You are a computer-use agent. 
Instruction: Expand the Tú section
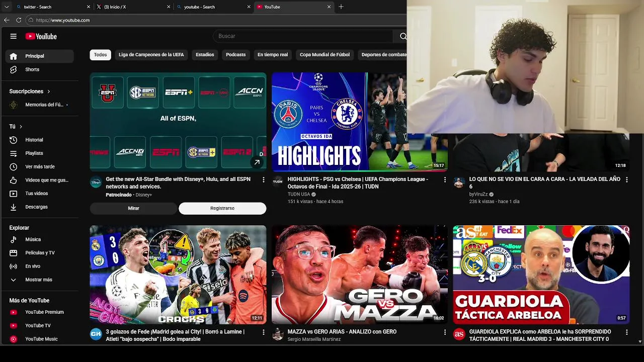point(16,127)
